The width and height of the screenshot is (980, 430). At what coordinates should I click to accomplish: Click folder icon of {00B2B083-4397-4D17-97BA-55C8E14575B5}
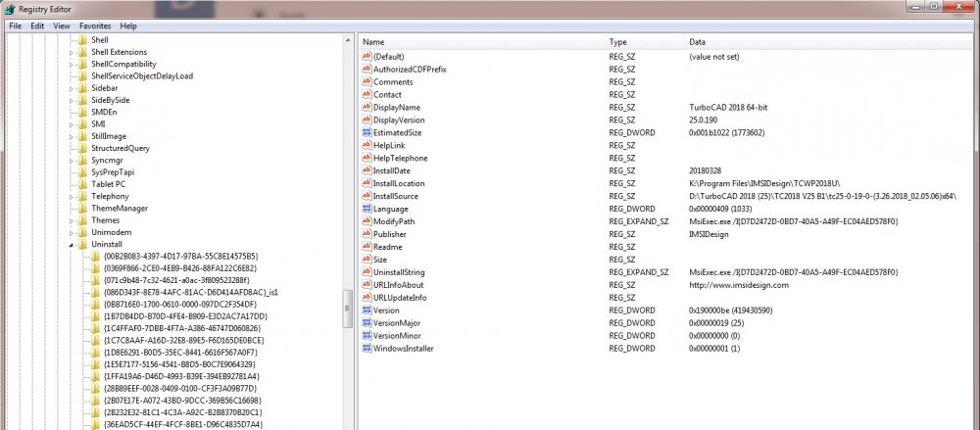click(x=95, y=257)
